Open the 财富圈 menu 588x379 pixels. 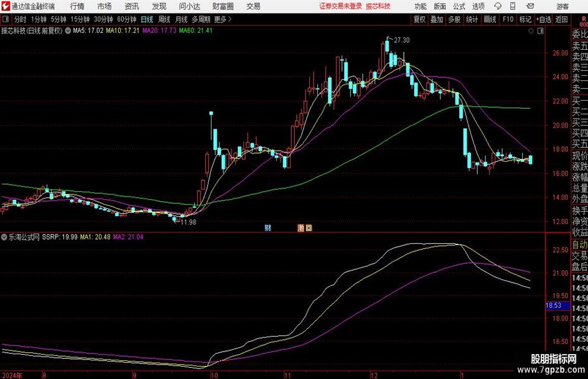[x=223, y=6]
